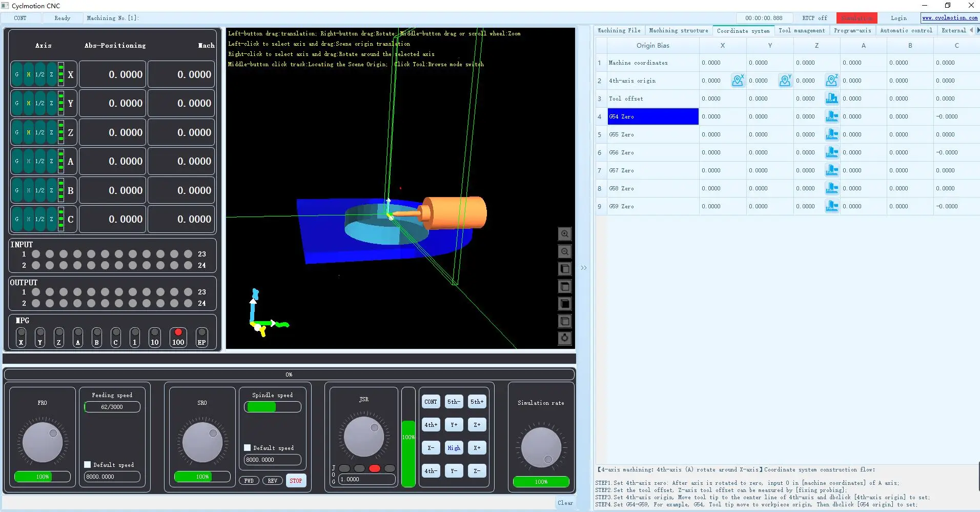
Task: Switch to the Machining File tab
Action: click(x=619, y=31)
